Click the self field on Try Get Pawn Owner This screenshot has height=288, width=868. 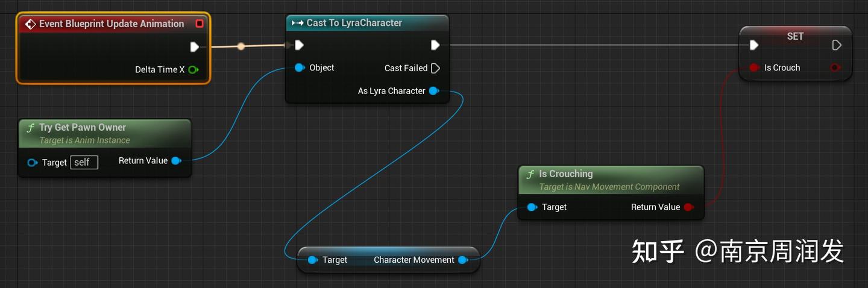pos(84,162)
